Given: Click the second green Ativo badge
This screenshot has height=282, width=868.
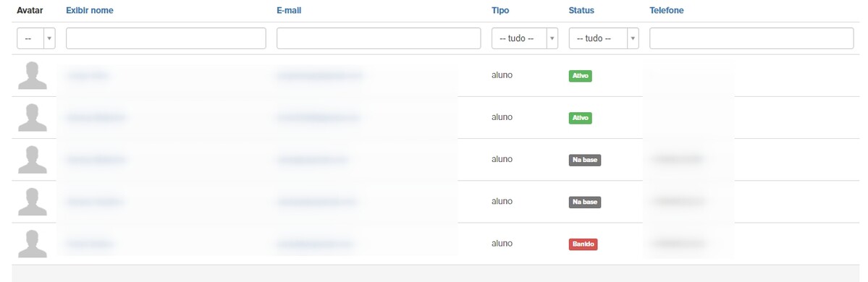Looking at the screenshot, I should (x=580, y=118).
